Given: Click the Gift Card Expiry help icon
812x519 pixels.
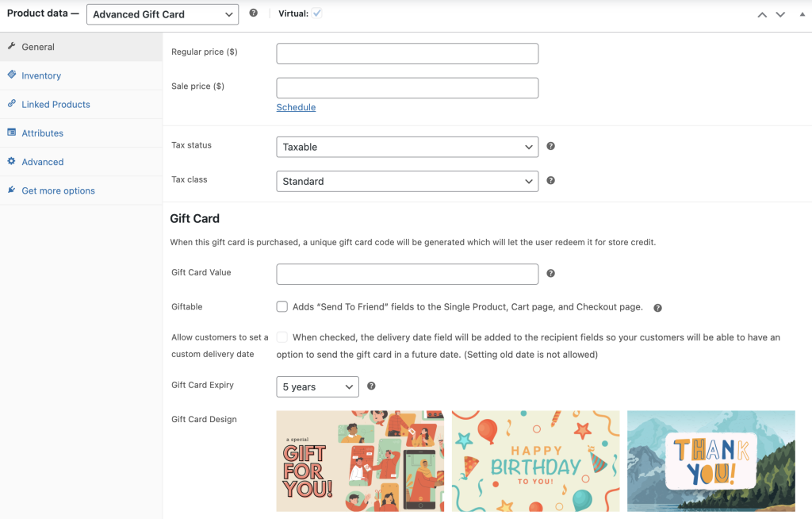Looking at the screenshot, I should [x=371, y=386].
